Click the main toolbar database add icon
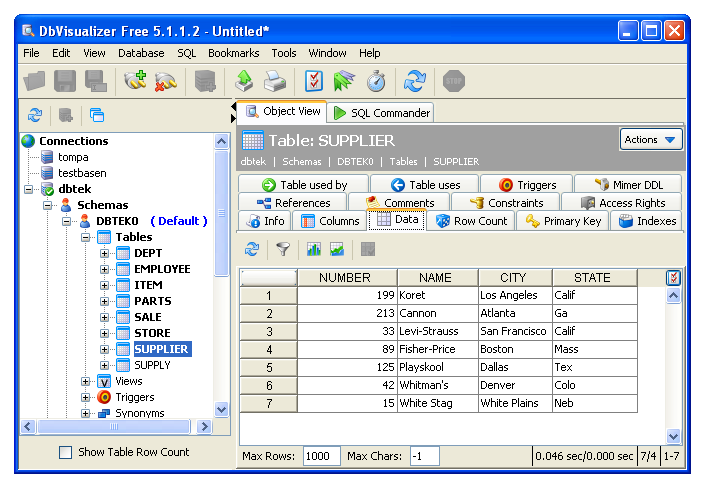709x487 pixels. pos(205,81)
